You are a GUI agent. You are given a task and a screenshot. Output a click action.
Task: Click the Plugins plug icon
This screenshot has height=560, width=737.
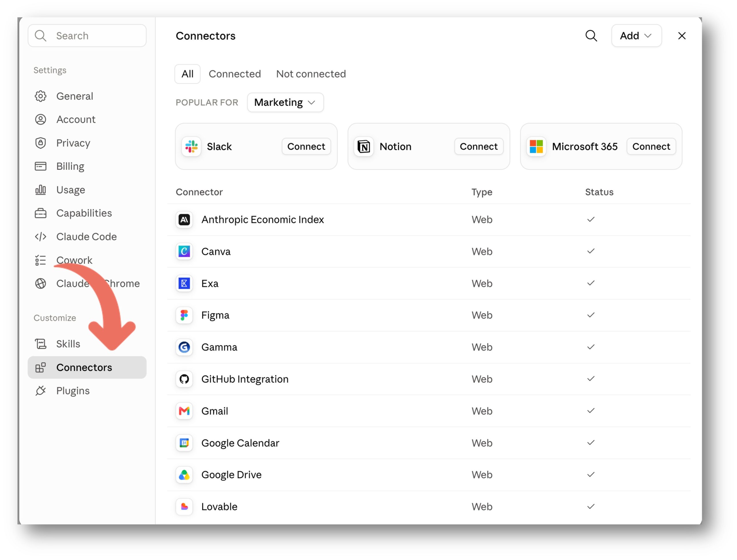(40, 391)
